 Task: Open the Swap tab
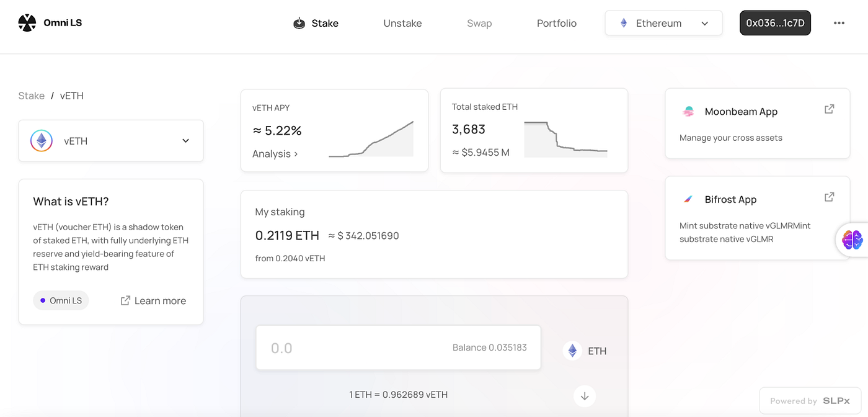pyautogui.click(x=479, y=24)
